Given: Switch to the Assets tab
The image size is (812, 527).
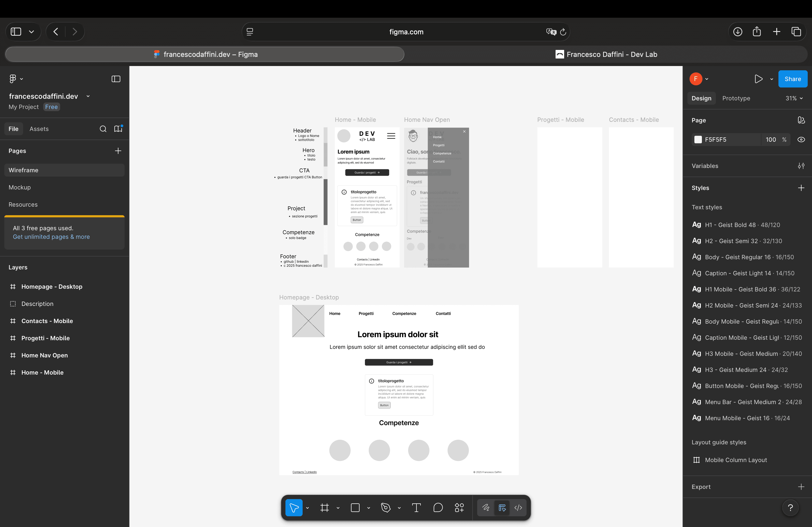Looking at the screenshot, I should click(x=39, y=129).
